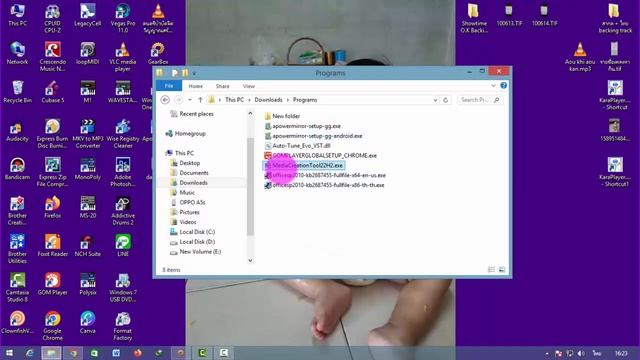Open Aou khi aou kan.mp3 desktop file
640x360 pixels.
580,57
